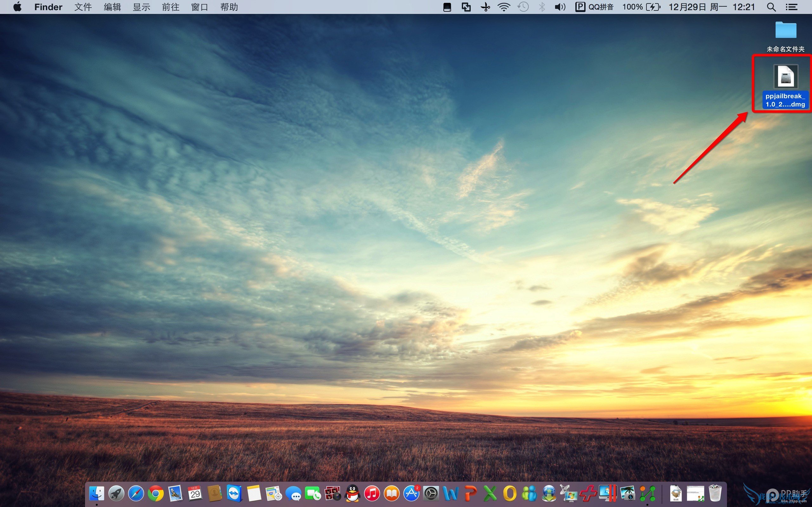Image resolution: width=812 pixels, height=507 pixels.
Task: Open QQ messenger from the Dock
Action: coord(352,493)
